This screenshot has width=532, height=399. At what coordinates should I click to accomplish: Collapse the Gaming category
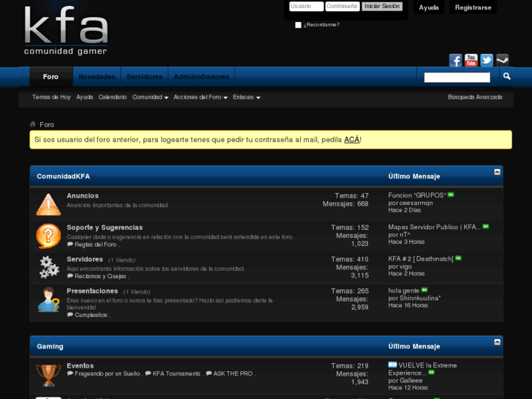(497, 342)
